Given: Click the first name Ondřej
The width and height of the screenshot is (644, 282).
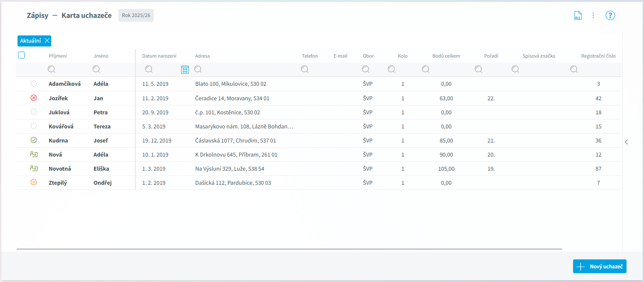Looking at the screenshot, I should [102, 183].
